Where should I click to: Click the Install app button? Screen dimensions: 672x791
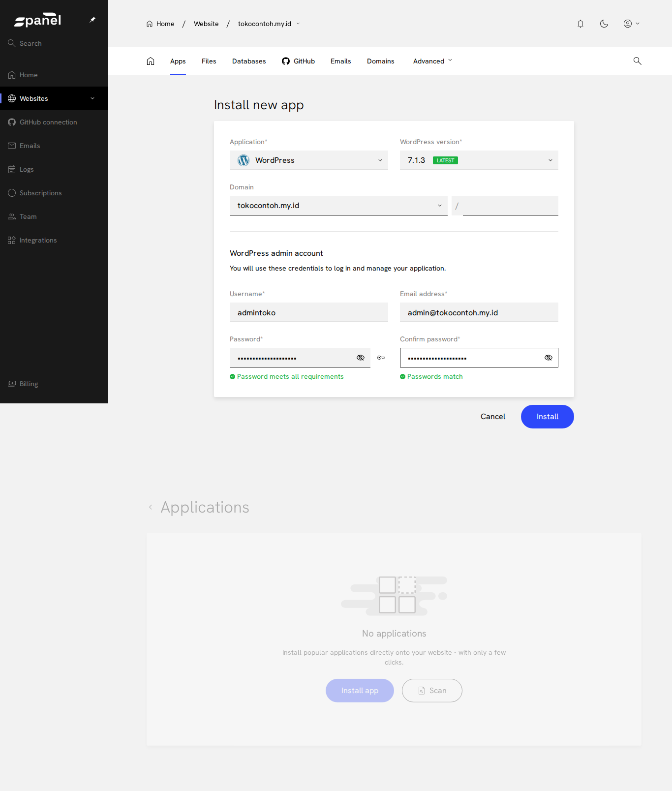(x=360, y=691)
